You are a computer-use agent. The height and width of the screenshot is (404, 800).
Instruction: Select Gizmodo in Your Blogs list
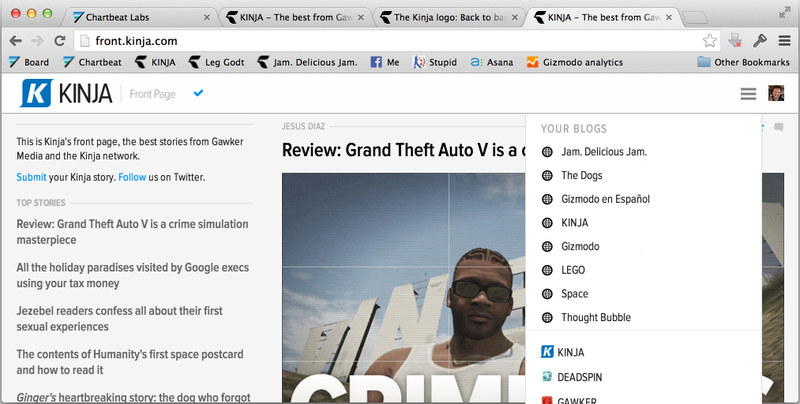click(580, 246)
